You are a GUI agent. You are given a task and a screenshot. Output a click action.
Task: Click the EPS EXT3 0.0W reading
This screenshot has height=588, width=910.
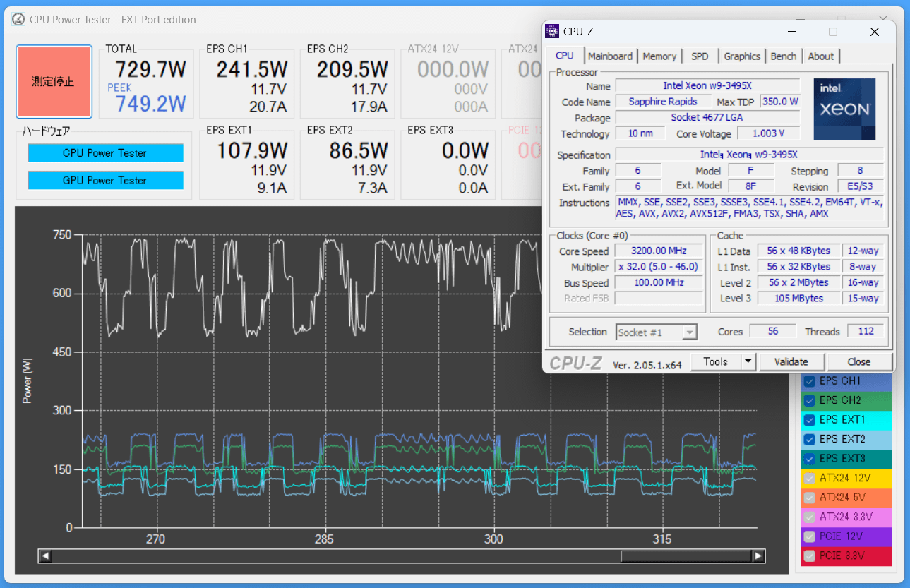point(465,150)
